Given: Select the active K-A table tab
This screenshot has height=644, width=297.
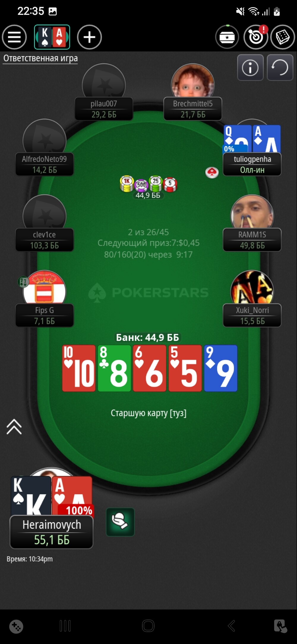Looking at the screenshot, I should (x=52, y=37).
